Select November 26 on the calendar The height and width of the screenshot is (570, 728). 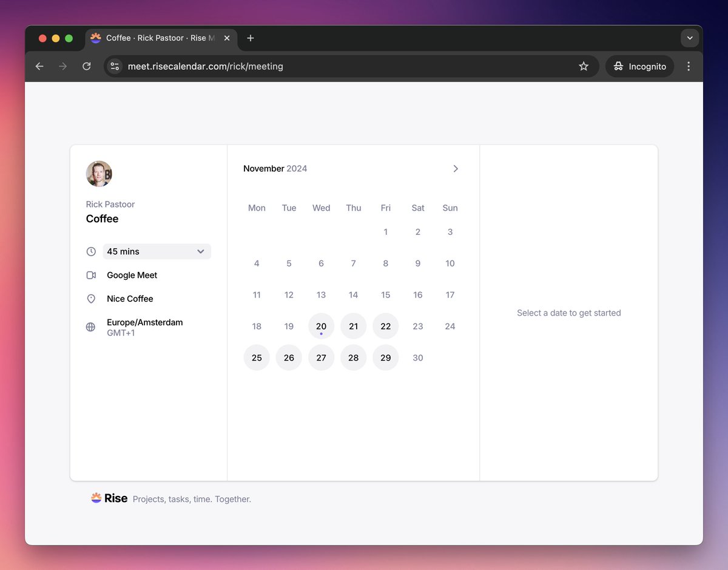pos(289,358)
